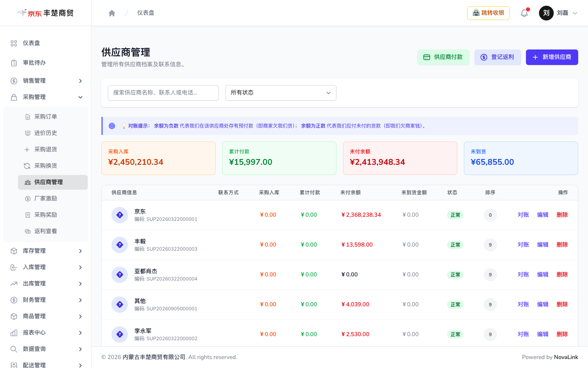Open the 报表中心 sidebar item
588x368 pixels.
(46, 333)
